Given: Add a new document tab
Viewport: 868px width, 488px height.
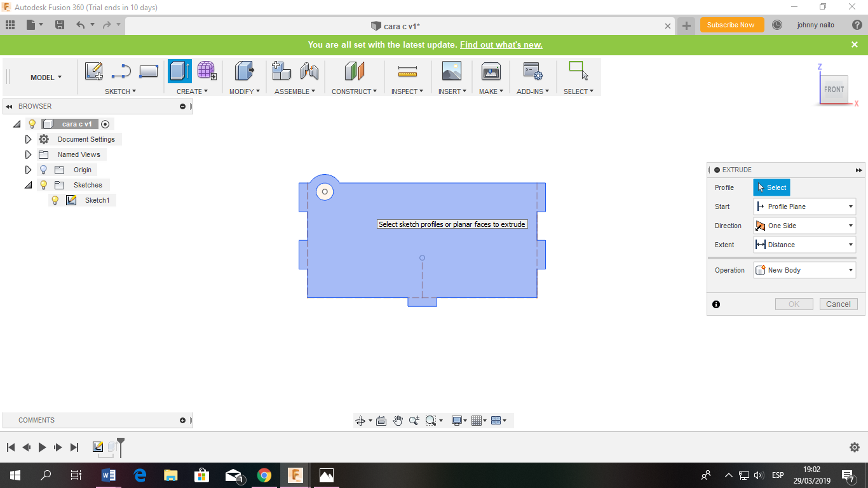Looking at the screenshot, I should pyautogui.click(x=686, y=25).
